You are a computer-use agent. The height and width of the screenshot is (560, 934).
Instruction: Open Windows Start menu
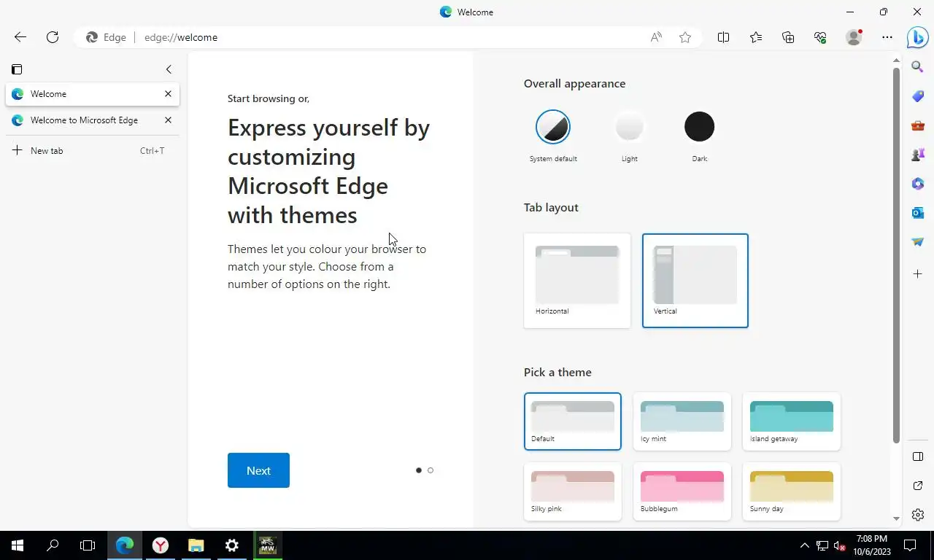coord(18,545)
